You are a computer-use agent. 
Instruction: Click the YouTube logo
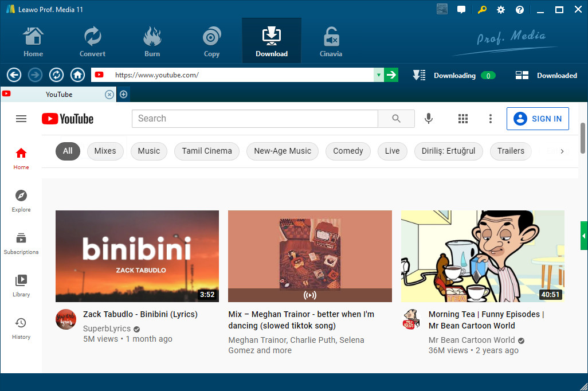[68, 119]
